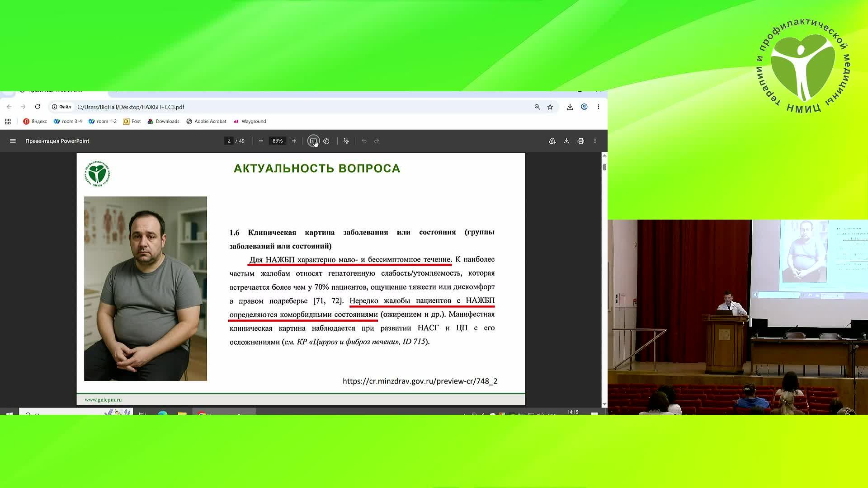Click the PDF page number field
Screen dimensions: 868x488
[229, 141]
